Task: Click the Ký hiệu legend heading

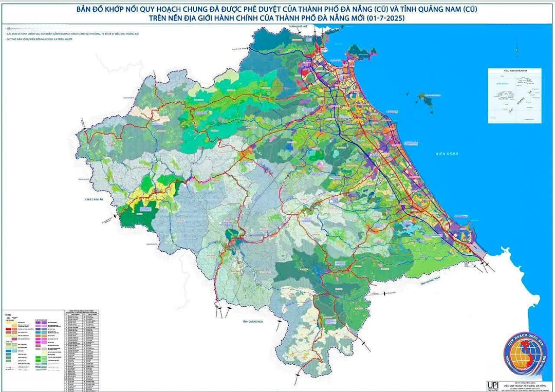Action: pyautogui.click(x=8, y=315)
